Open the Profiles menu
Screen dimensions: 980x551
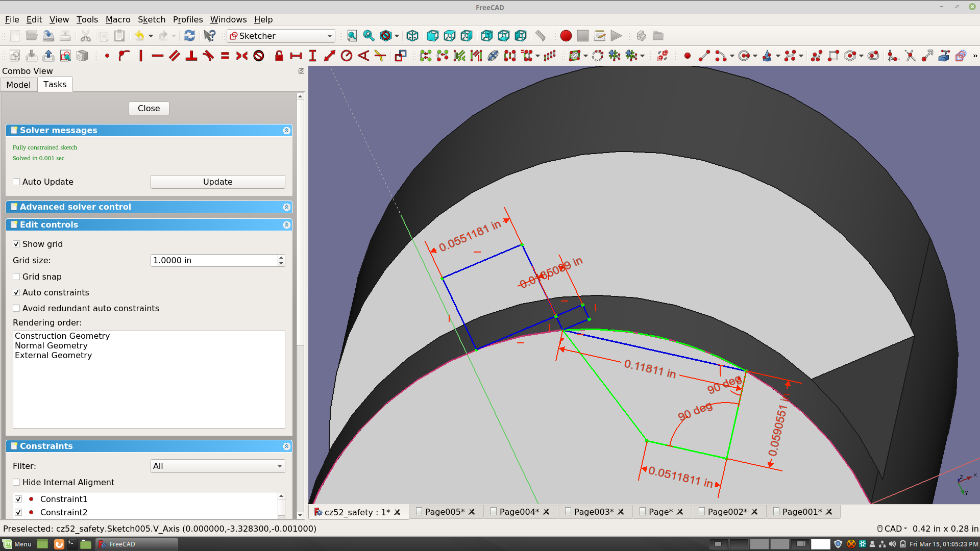(x=188, y=19)
